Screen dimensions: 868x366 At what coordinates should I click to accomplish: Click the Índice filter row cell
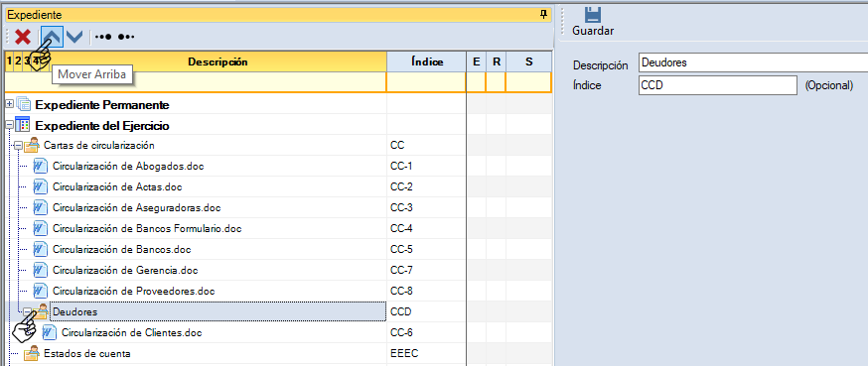[x=426, y=82]
